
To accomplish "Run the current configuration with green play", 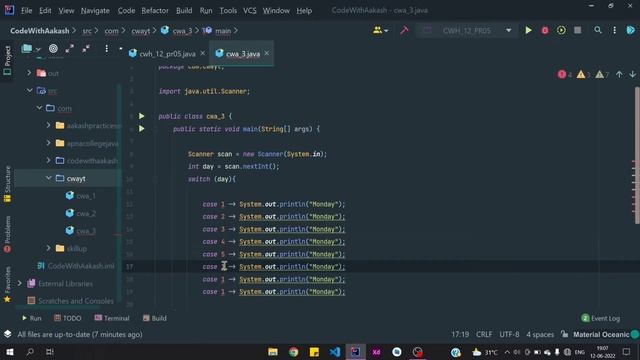I will click(528, 30).
